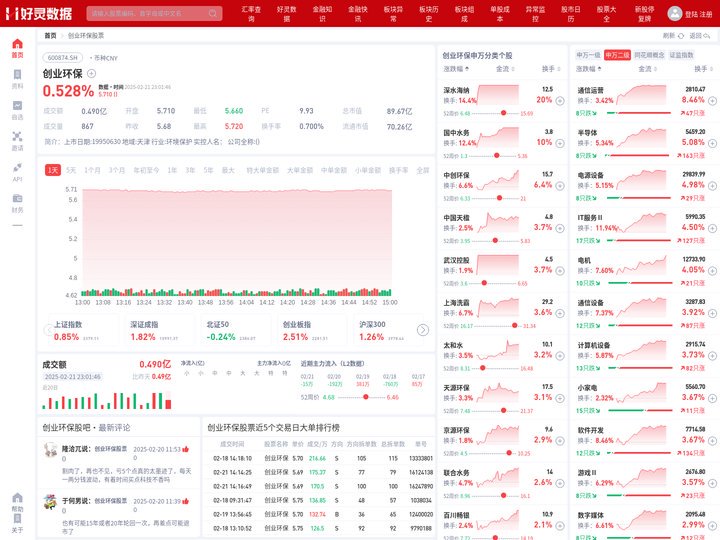Viewport: 720px width, 540px height.
Task: Sort sector list by 涨跌幅
Action: pyautogui.click(x=589, y=69)
